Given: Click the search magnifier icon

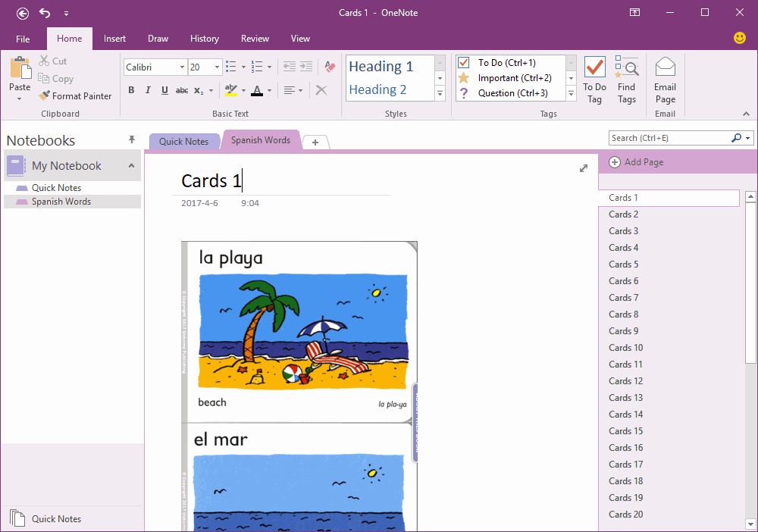Looking at the screenshot, I should [x=736, y=138].
